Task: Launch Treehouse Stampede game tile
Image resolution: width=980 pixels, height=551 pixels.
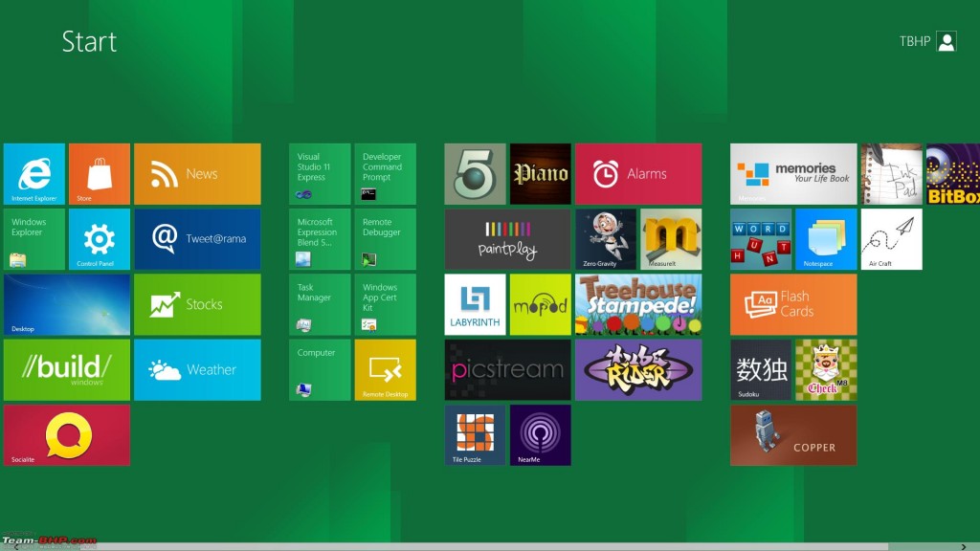Action: [638, 304]
